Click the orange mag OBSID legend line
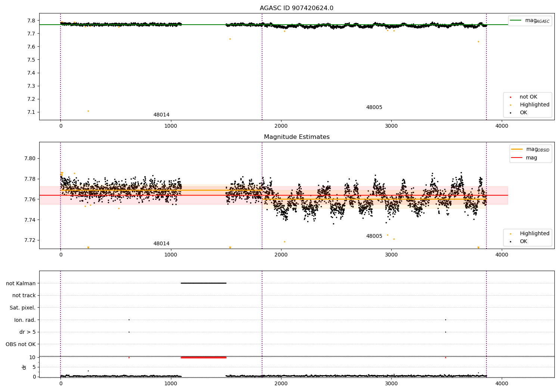This screenshot has width=560, height=392. 517,149
